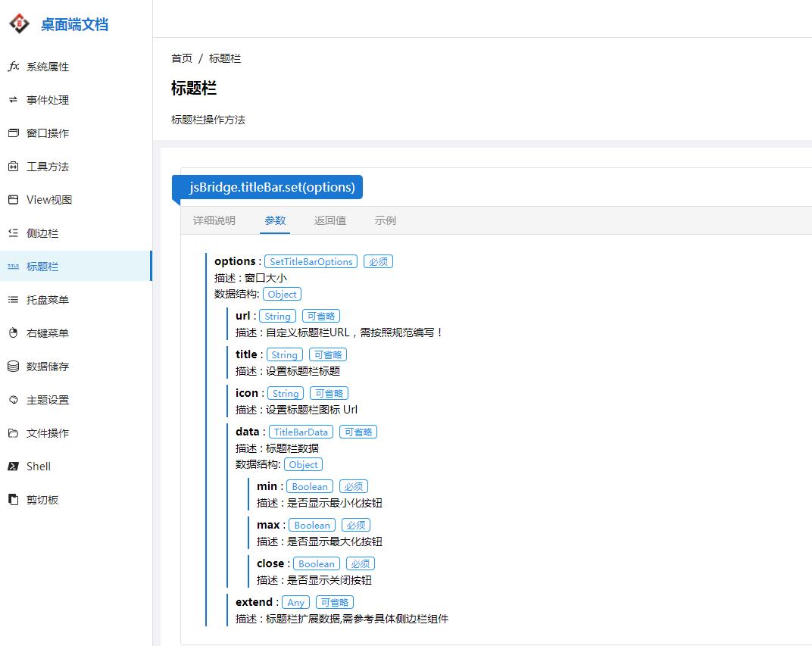
Task: Click the text 描述：标题栏数据
Action: click(277, 448)
